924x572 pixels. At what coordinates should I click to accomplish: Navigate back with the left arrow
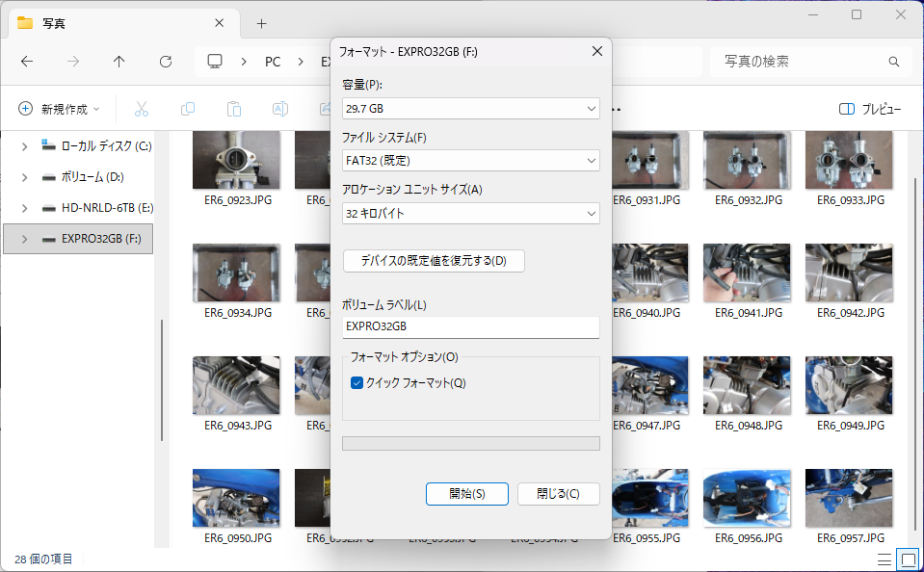27,62
